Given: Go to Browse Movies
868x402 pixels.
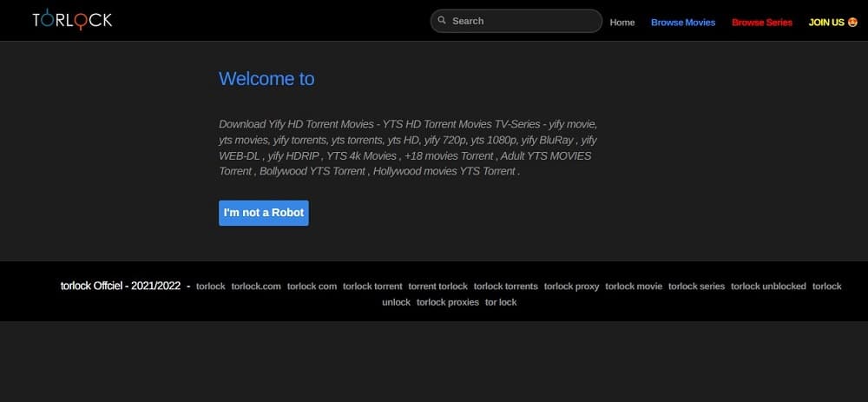Looking at the screenshot, I should (683, 23).
